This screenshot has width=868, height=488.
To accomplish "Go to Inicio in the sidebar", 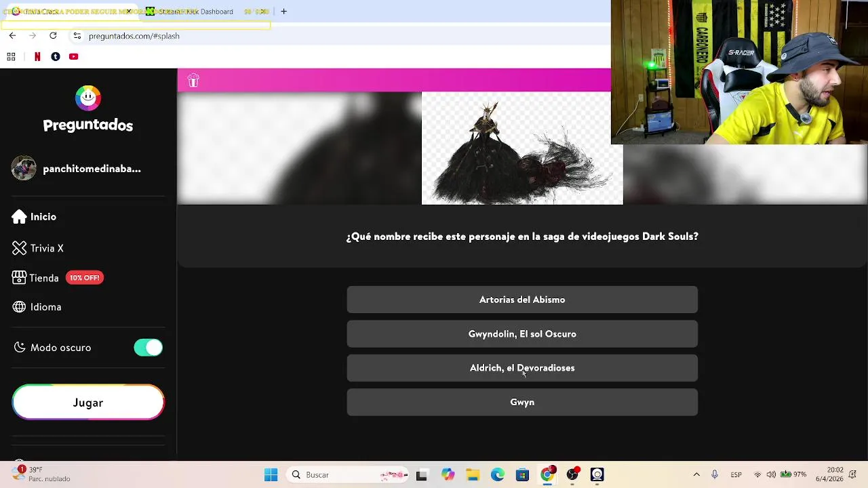I will point(34,217).
